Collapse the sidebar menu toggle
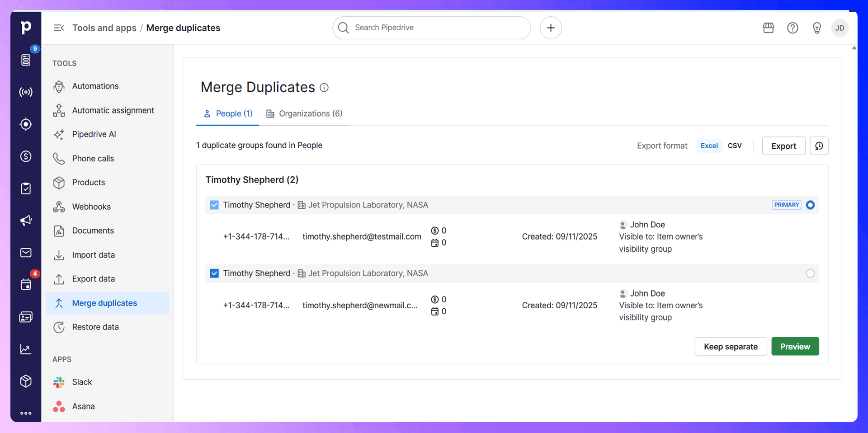 [59, 28]
